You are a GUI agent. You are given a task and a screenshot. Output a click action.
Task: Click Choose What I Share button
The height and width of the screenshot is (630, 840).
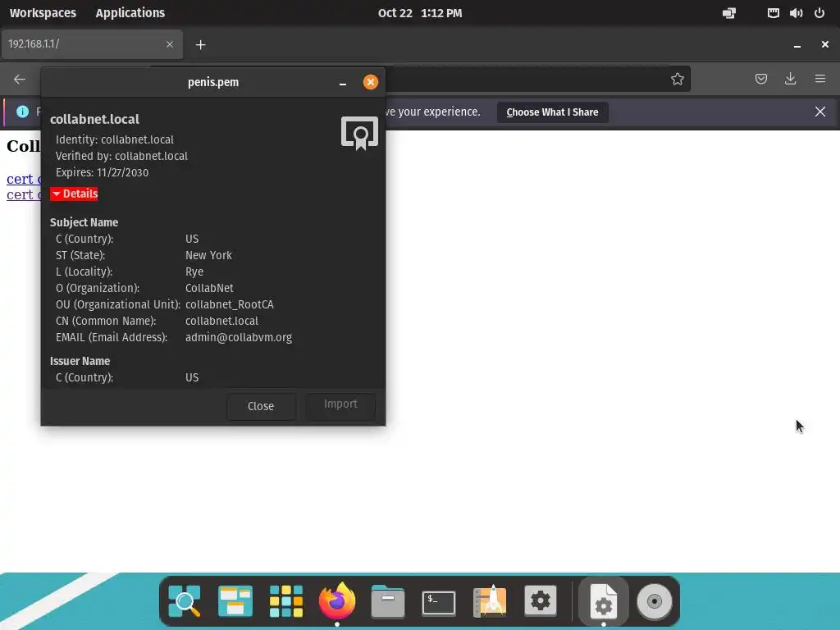tap(552, 112)
